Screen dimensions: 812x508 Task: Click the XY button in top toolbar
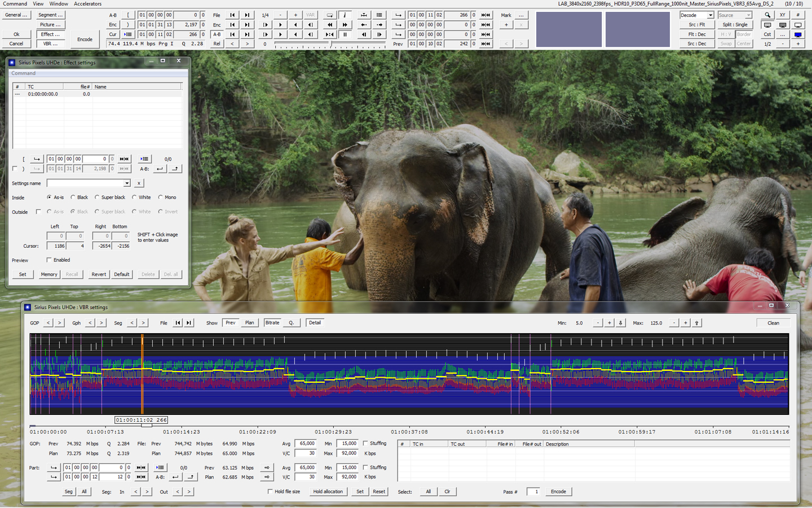(x=783, y=15)
